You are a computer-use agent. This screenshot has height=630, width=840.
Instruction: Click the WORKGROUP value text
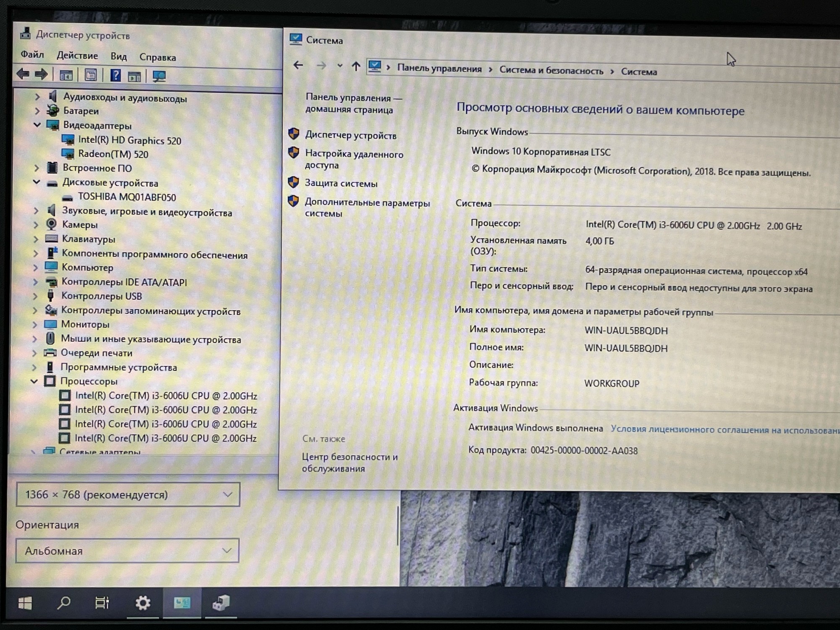(x=612, y=383)
